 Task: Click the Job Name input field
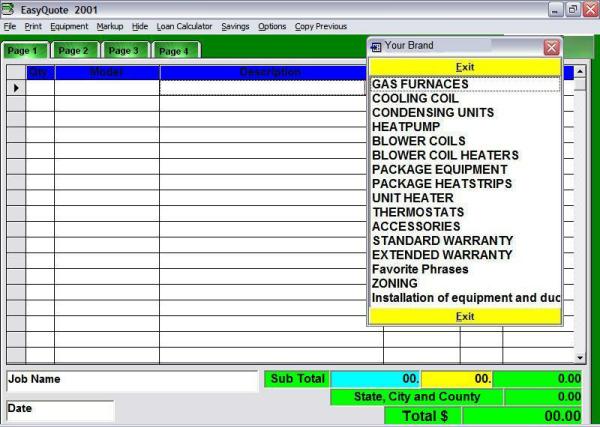click(x=132, y=381)
